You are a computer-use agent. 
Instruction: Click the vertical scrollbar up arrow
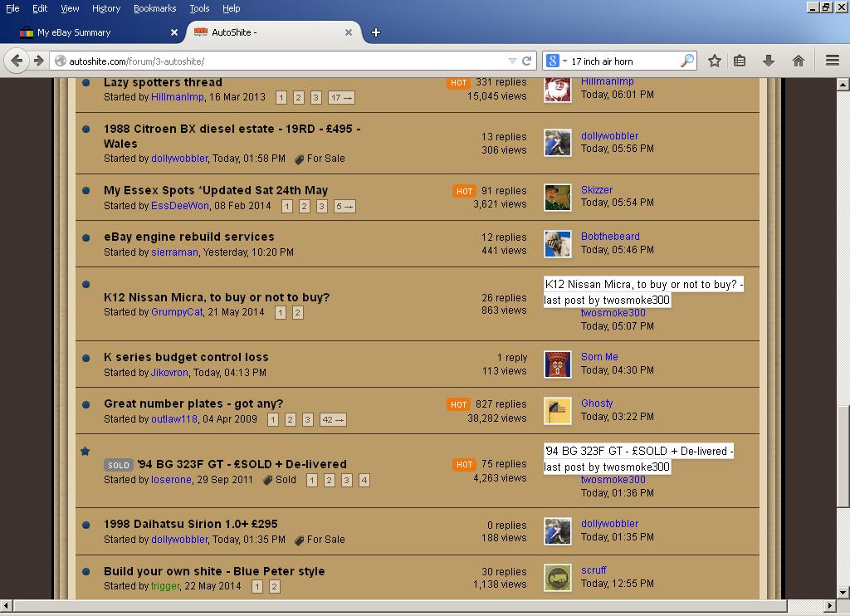(x=843, y=85)
